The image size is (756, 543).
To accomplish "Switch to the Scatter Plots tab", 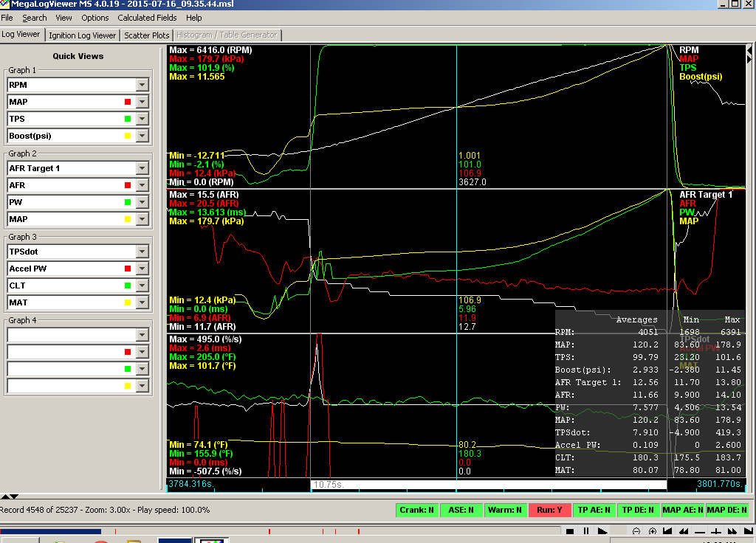I will [146, 35].
